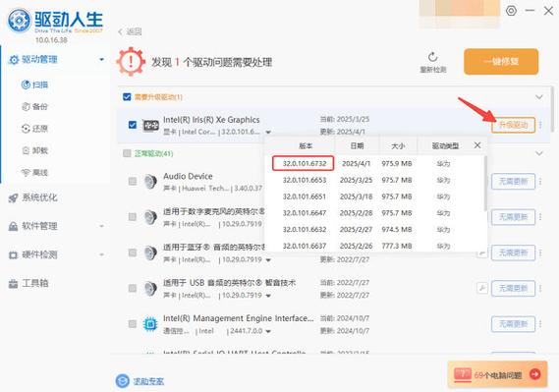The image size is (559, 392).
Task: Click 无需更新 button for Audio Device
Action: point(513,182)
